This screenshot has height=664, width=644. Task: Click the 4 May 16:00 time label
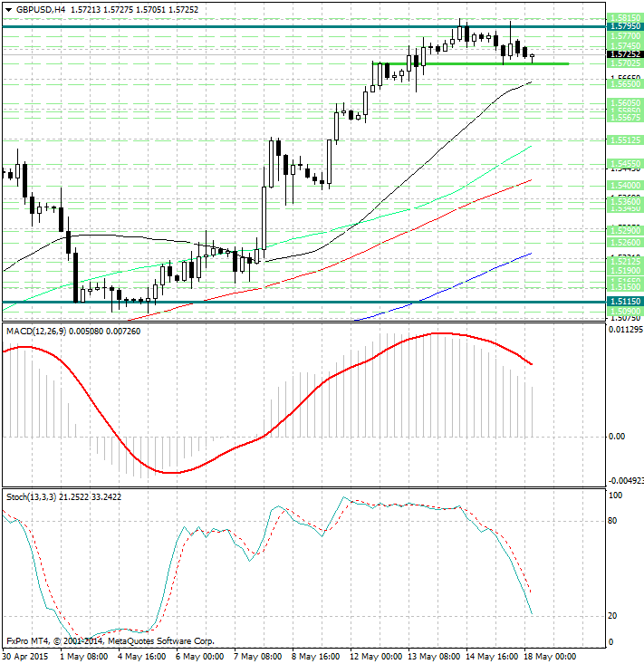pyautogui.click(x=142, y=657)
